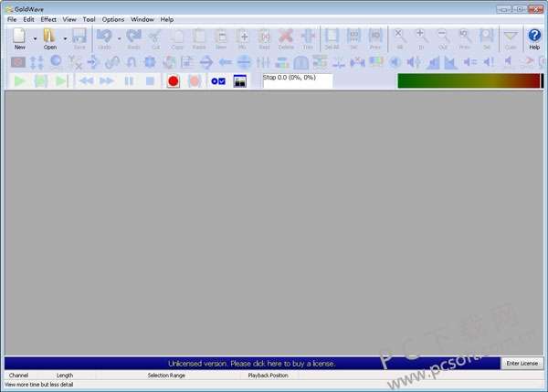548x392 pixels.
Task: Expand the Open button dropdown arrow
Action: tap(65, 38)
